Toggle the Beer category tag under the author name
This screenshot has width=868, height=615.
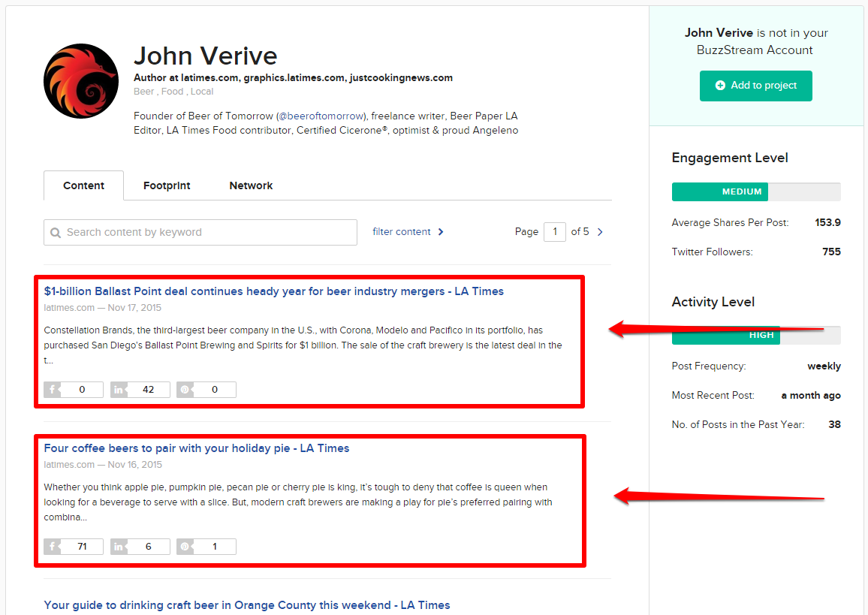pos(143,91)
